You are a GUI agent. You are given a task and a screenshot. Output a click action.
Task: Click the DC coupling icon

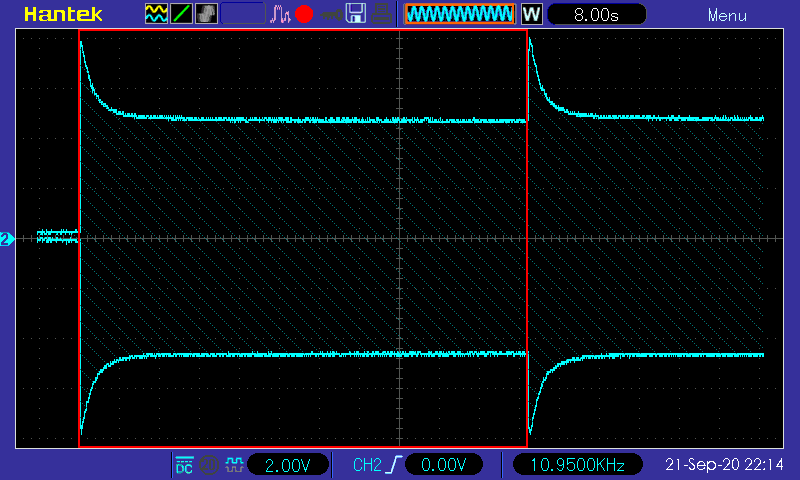coord(184,465)
